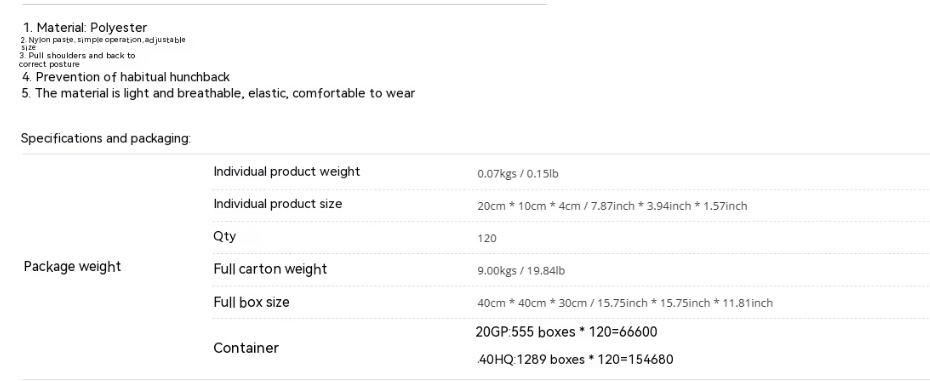Screen dimensions: 930x381
Task: Click the 'Specifications and packaging' heading
Action: (x=106, y=138)
